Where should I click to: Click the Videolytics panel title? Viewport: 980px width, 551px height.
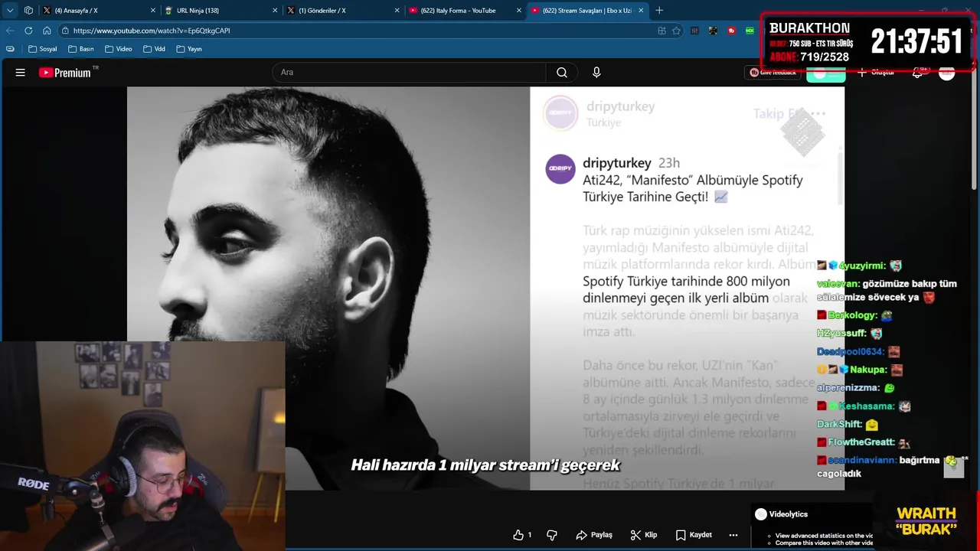[789, 514]
